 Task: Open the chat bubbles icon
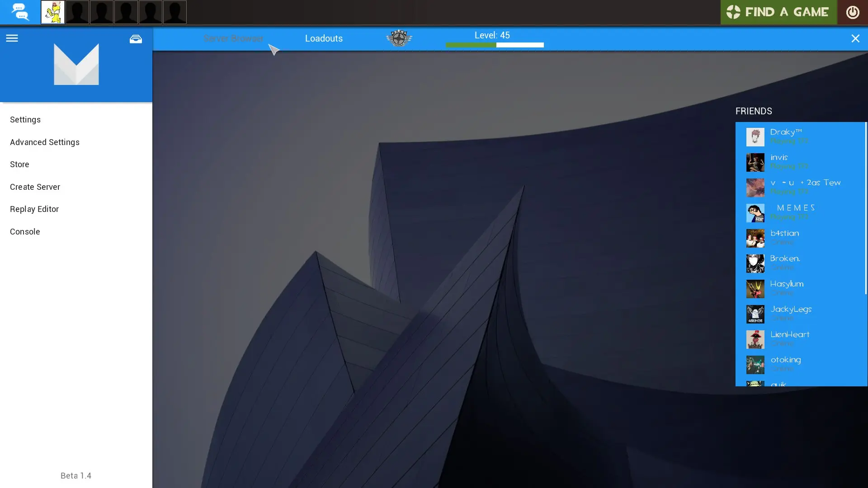click(x=19, y=12)
